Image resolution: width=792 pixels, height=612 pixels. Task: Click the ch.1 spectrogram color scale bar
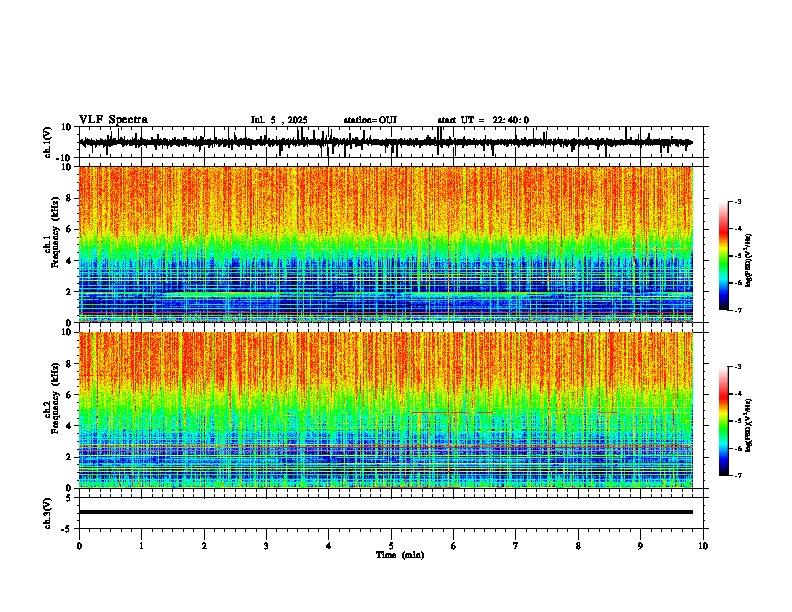(x=723, y=256)
